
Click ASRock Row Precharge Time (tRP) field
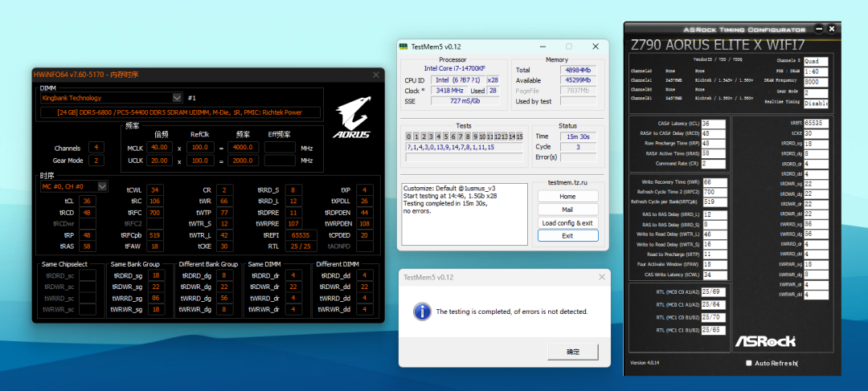(x=713, y=144)
